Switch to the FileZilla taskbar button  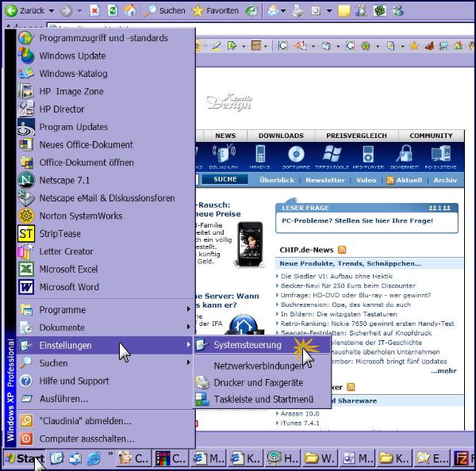coord(464,458)
